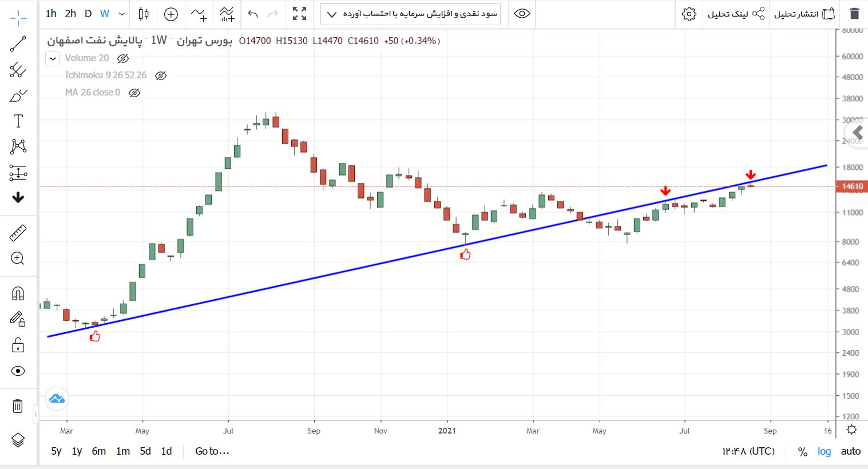Toggle visibility of Ichimoku indicator
Screen dimensions: 868x469
click(x=161, y=75)
